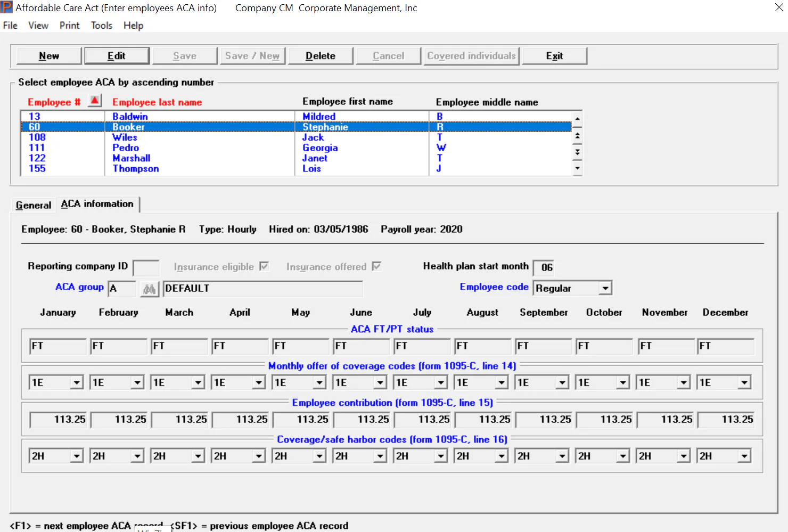Click the New button
Viewport: 788px width, 532px height.
tap(49, 56)
